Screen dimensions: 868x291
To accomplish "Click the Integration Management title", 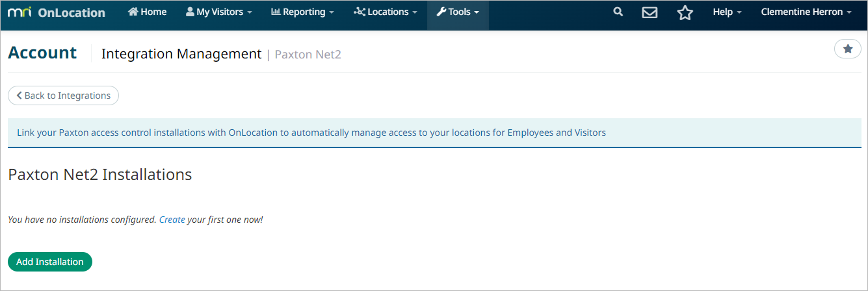I will point(181,54).
